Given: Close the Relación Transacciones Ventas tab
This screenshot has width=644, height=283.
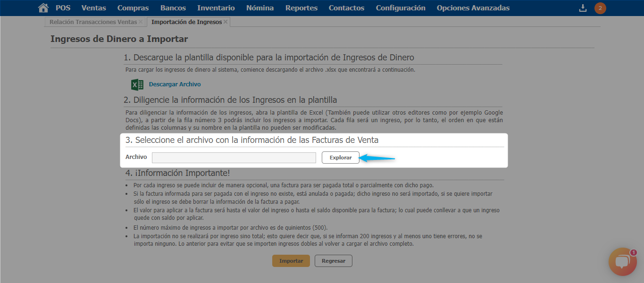Looking at the screenshot, I should coord(141,22).
